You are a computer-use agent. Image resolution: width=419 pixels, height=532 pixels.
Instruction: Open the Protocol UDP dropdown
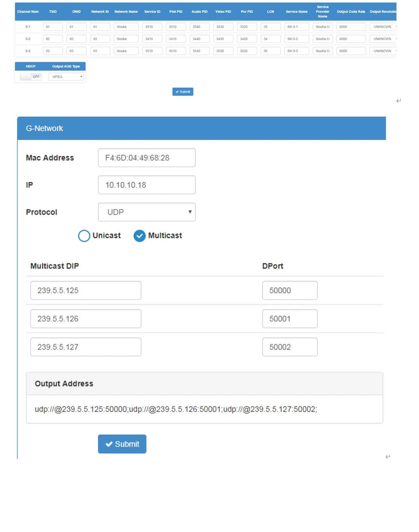click(x=147, y=212)
